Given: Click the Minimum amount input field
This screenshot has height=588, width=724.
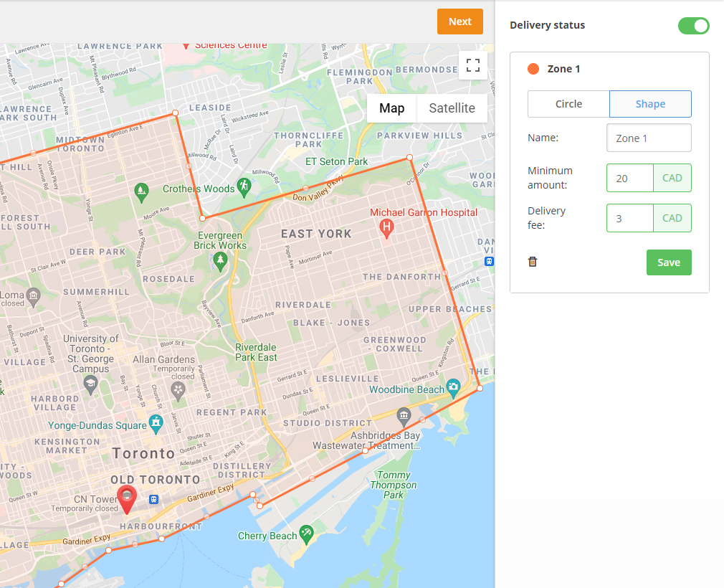Looking at the screenshot, I should tap(630, 178).
